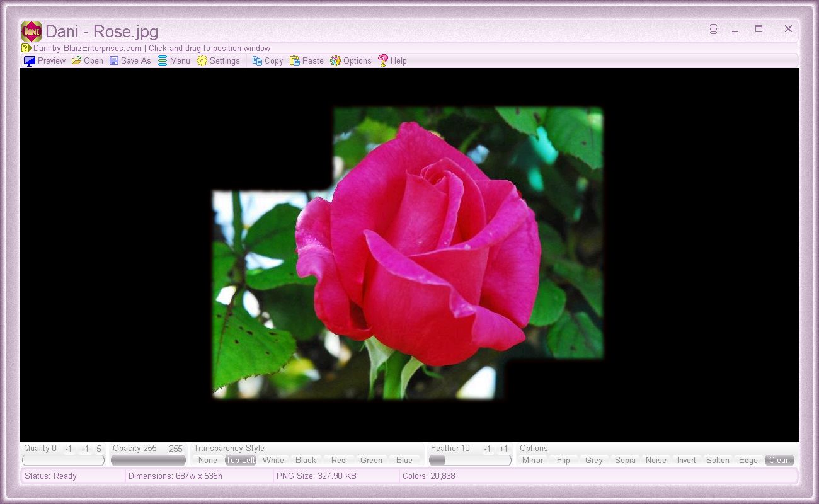Open the Help text in the toolbar

(399, 61)
